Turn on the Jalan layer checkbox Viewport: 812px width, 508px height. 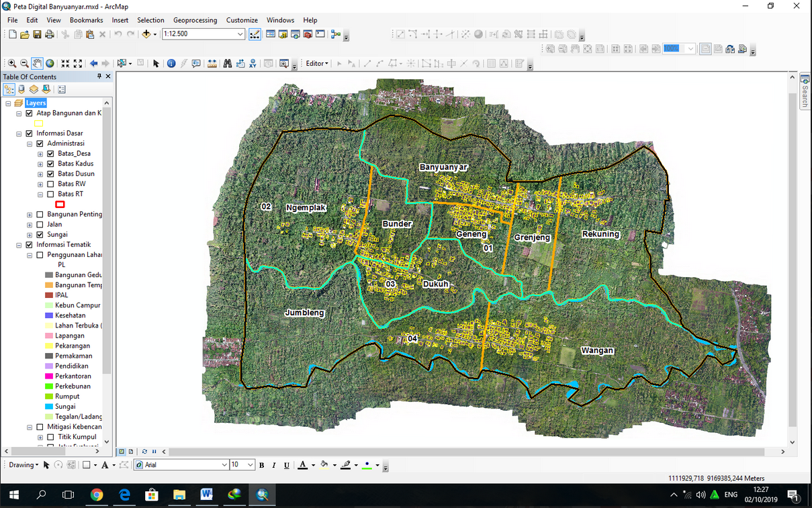point(40,225)
